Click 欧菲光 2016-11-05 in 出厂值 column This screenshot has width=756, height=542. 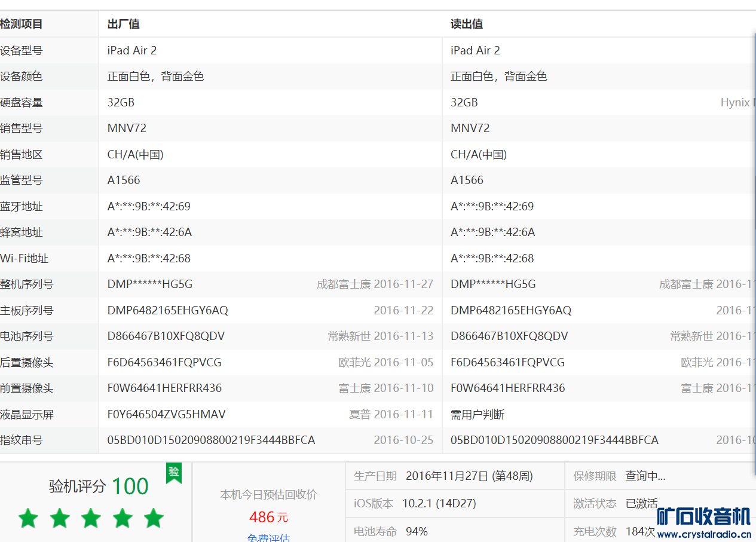(386, 363)
